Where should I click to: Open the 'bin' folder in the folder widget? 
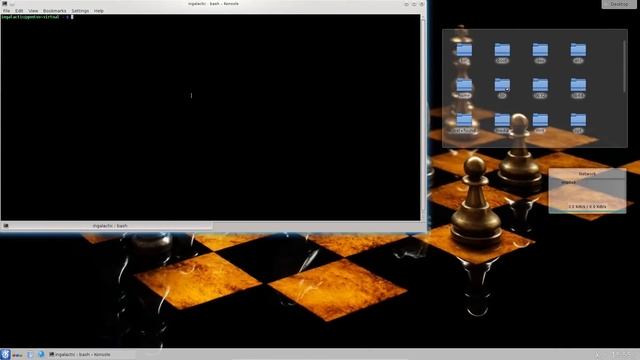(464, 53)
